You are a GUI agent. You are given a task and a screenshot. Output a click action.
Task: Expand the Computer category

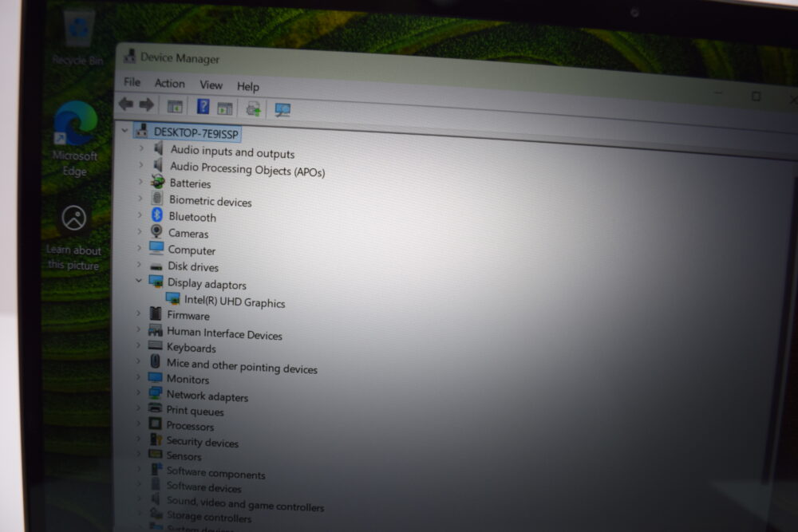pyautogui.click(x=139, y=248)
